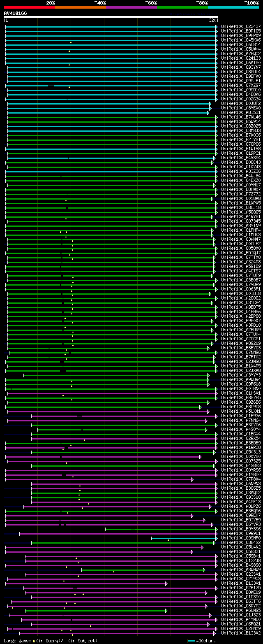This screenshot has width=263, height=644.
Task: Select hit UniRef100_Q7XZG7
Action: [x=241, y=85]
